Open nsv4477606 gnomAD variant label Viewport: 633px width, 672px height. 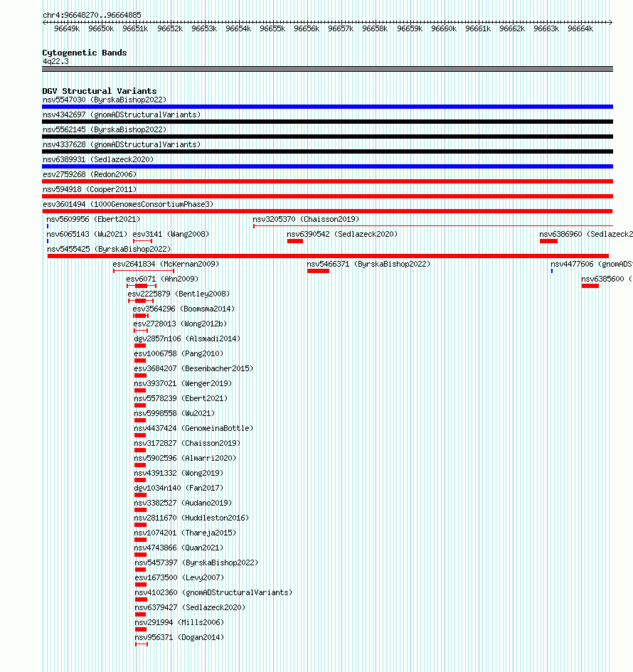pyautogui.click(x=592, y=264)
